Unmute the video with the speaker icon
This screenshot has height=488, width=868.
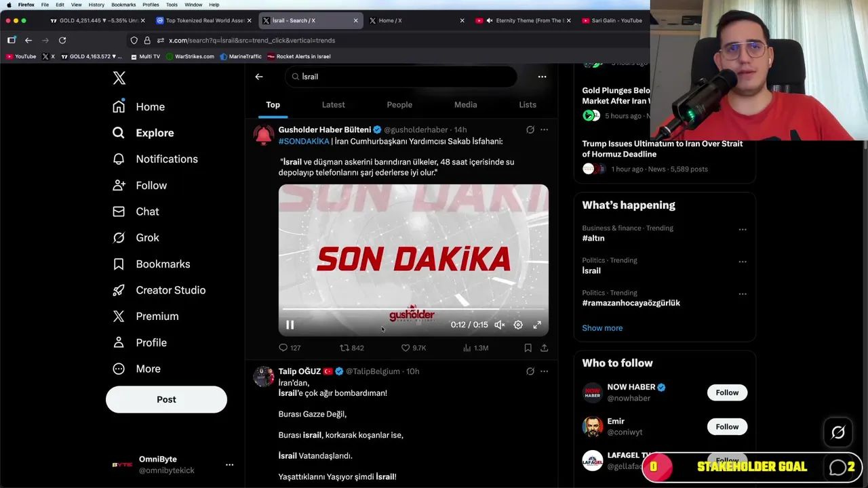(x=499, y=325)
